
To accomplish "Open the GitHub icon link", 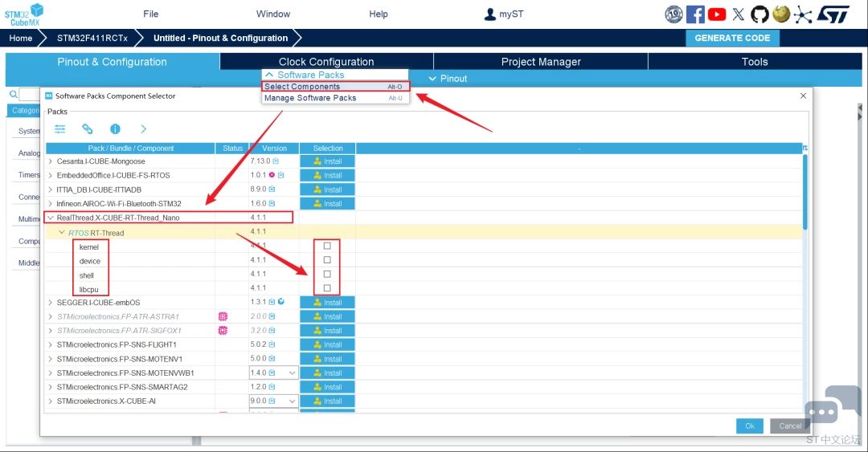I will click(x=759, y=14).
